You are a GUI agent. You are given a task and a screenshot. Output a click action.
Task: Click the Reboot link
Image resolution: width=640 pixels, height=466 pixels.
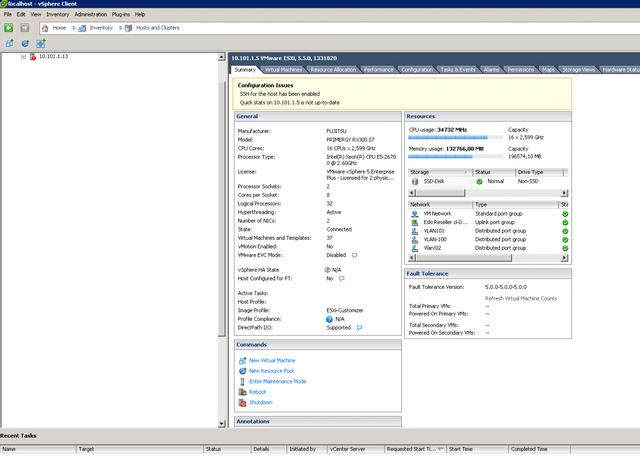[258, 392]
